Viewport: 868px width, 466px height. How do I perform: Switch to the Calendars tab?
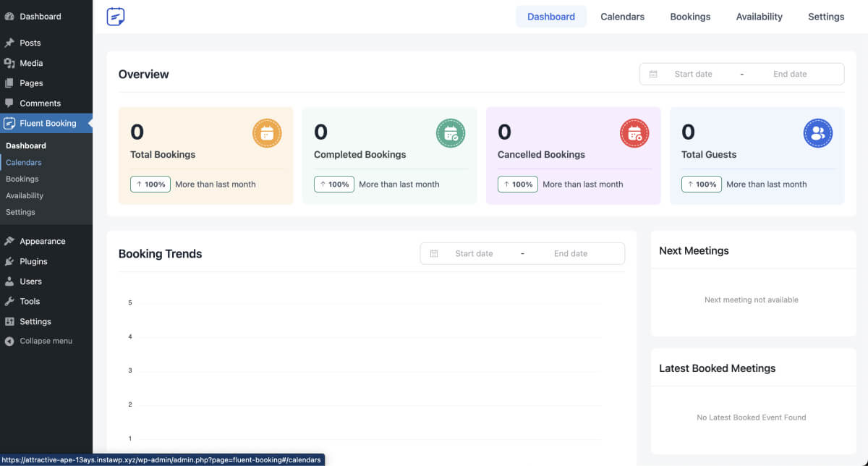(x=622, y=17)
